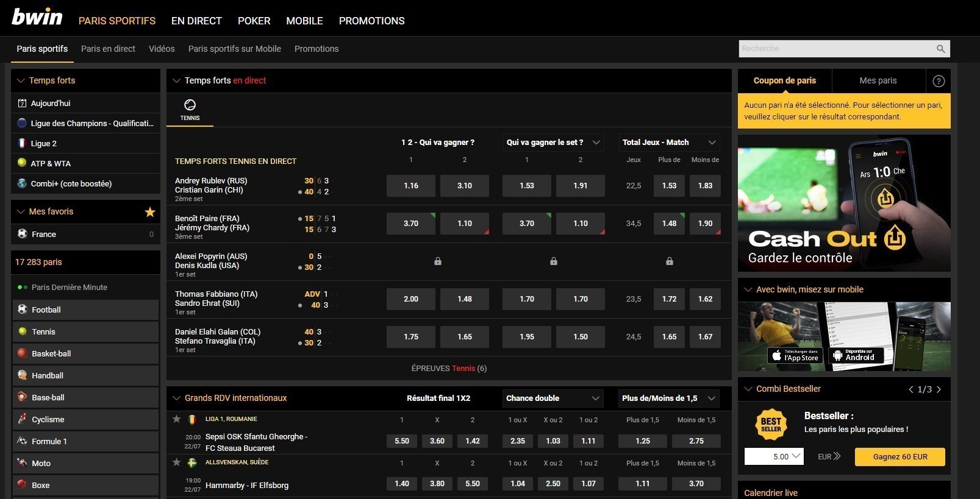Select odds 1.16 for Andrey Rublev
The image size is (980, 499).
pos(411,186)
